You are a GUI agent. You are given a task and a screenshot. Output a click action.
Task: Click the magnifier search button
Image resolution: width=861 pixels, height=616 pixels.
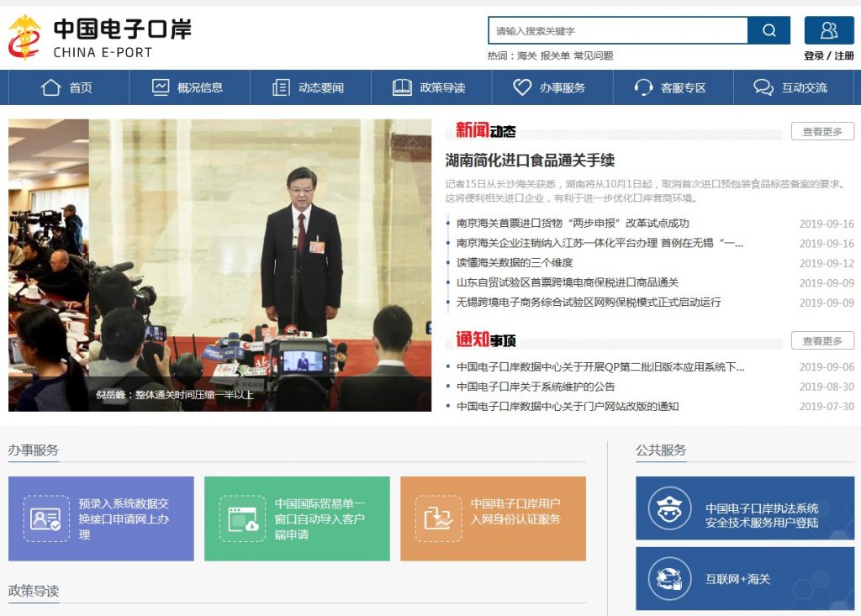(x=769, y=31)
